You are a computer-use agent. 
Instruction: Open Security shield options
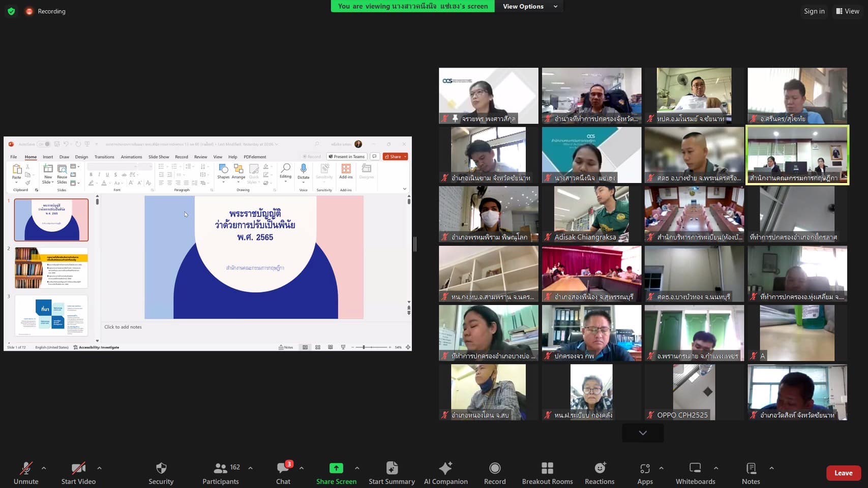tap(161, 473)
